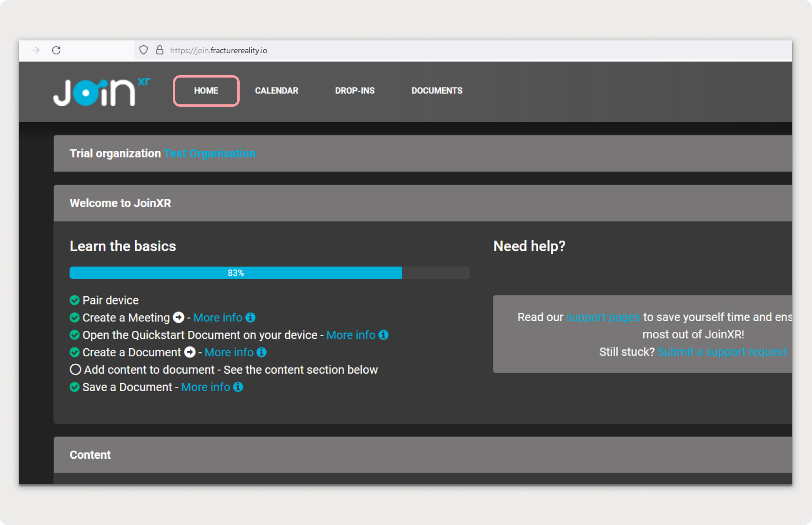Viewport: 812px width, 525px height.
Task: Click the arrow icon beside Create a Document
Action: pyautogui.click(x=190, y=352)
